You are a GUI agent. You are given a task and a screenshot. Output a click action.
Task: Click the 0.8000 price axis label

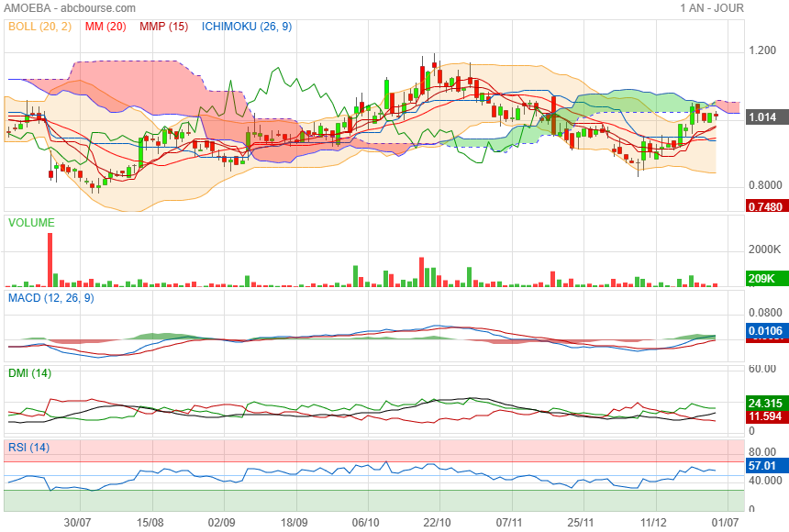pos(765,185)
